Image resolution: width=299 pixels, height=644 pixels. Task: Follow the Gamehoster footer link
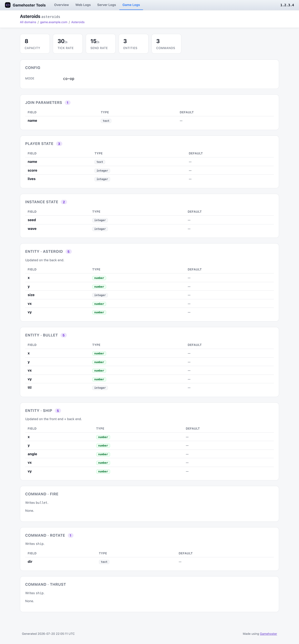tap(268, 634)
